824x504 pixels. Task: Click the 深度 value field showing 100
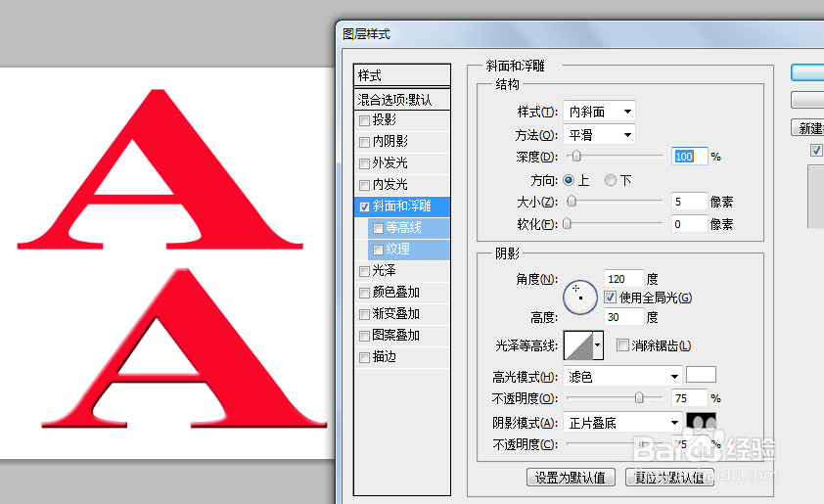pyautogui.click(x=690, y=156)
